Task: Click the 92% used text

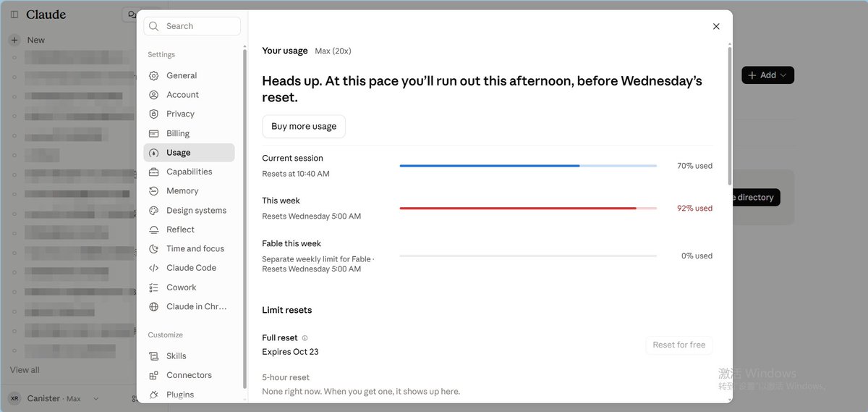Action: (694, 209)
